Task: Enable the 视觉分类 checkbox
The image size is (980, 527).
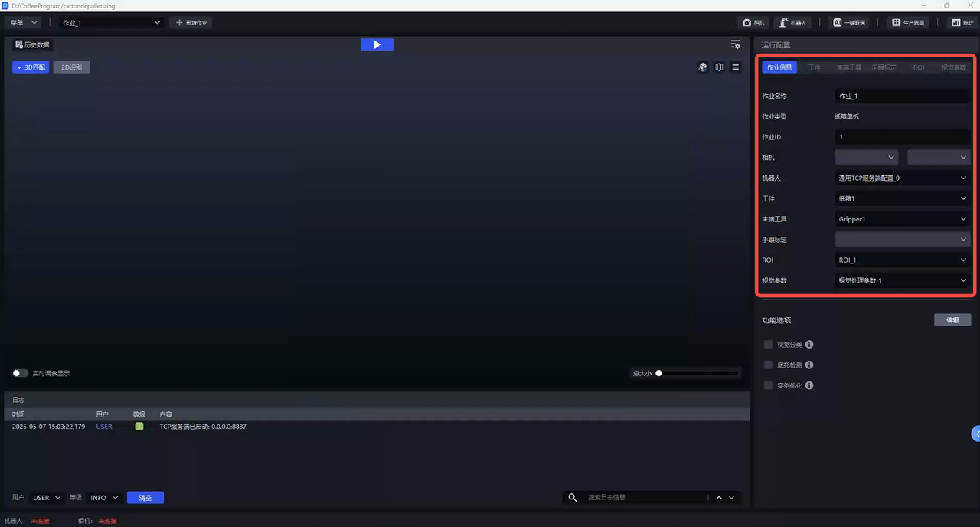Action: pyautogui.click(x=769, y=345)
